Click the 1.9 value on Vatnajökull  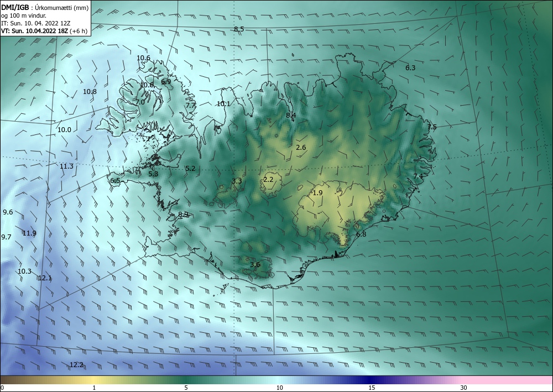[318, 193]
